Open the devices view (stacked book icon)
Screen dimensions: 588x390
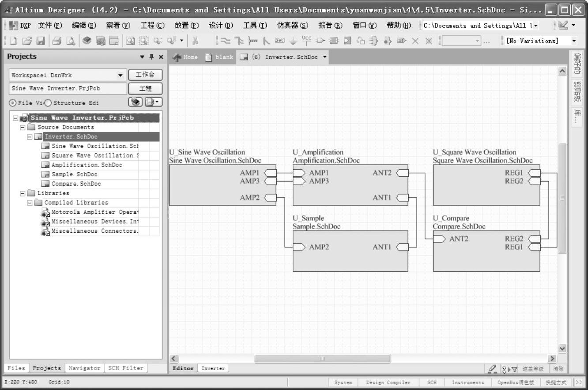[87, 41]
